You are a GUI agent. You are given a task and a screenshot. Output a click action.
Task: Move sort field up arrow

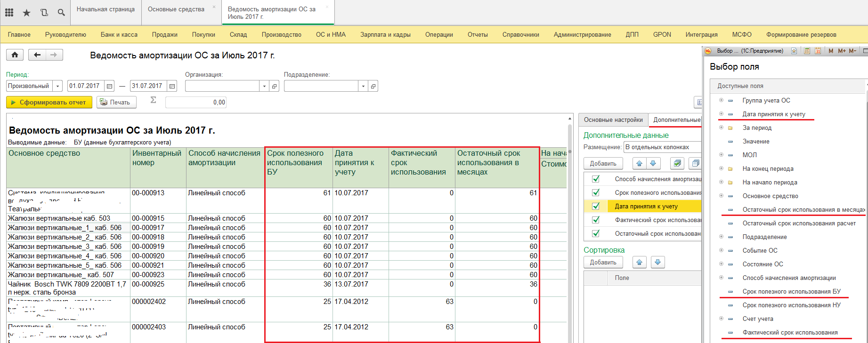[639, 262]
